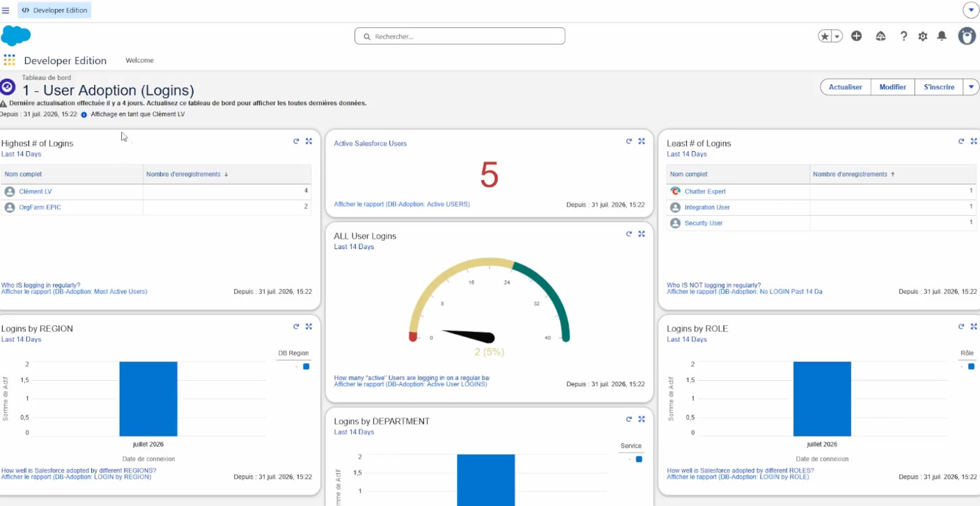The height and width of the screenshot is (506, 980).
Task: Open the Active User LOGINS report link
Action: [x=411, y=384]
